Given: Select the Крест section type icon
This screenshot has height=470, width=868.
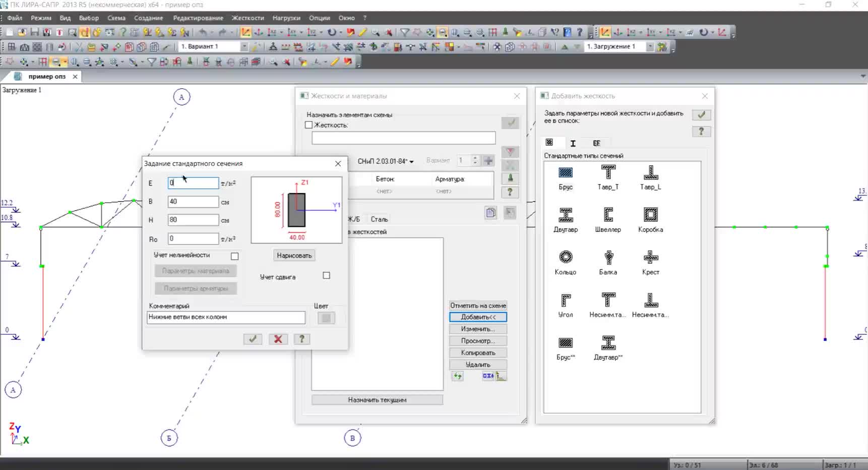Looking at the screenshot, I should tap(651, 257).
